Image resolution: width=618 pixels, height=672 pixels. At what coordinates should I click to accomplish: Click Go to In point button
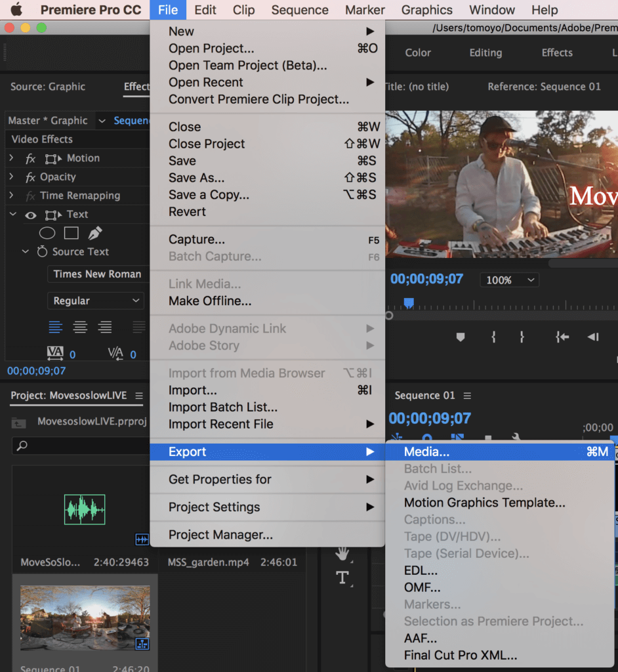pos(562,337)
